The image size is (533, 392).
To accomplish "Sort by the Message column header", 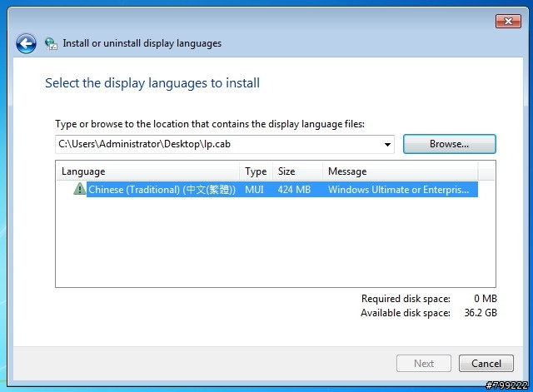I will pos(400,171).
